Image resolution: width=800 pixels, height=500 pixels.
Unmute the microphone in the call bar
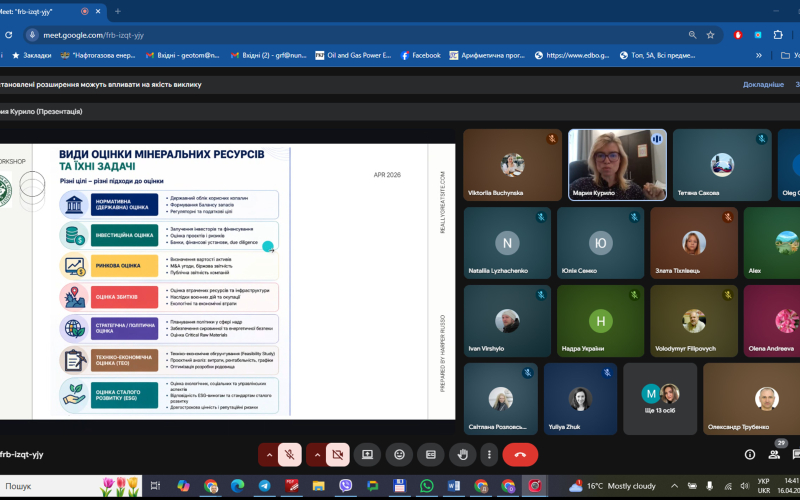pos(289,455)
